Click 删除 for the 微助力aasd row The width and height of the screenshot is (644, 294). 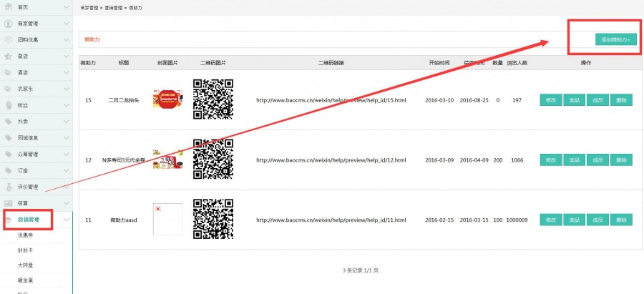coord(621,220)
